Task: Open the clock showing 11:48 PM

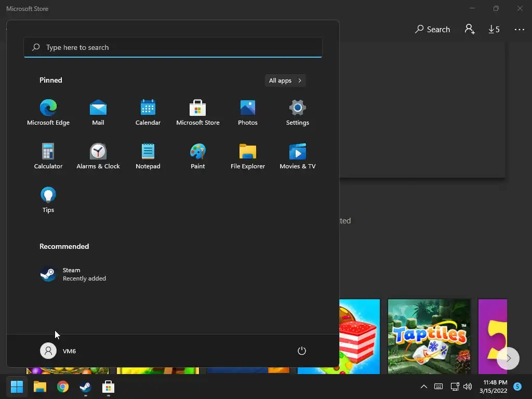Action: pyautogui.click(x=494, y=387)
